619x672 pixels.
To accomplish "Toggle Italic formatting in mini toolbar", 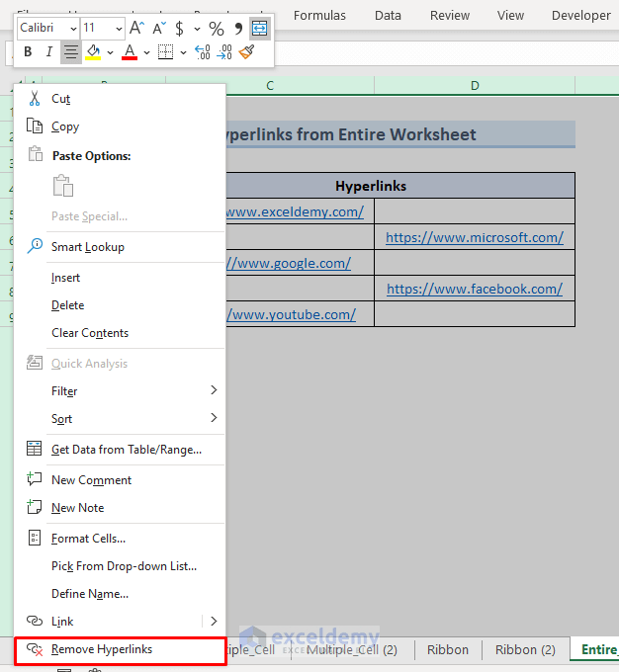I will pos(48,52).
